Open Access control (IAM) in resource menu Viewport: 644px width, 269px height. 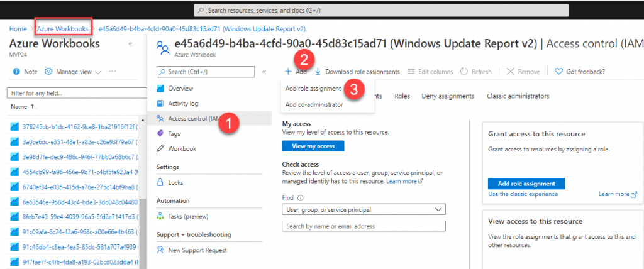[x=209, y=119]
